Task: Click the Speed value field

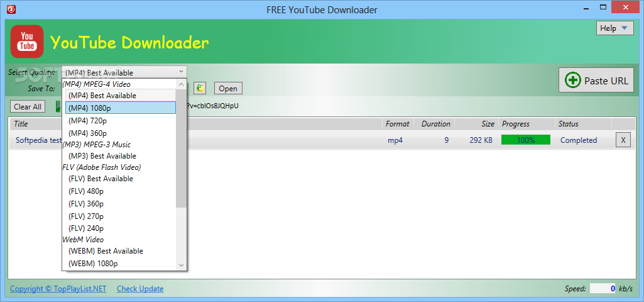Action: (603, 288)
